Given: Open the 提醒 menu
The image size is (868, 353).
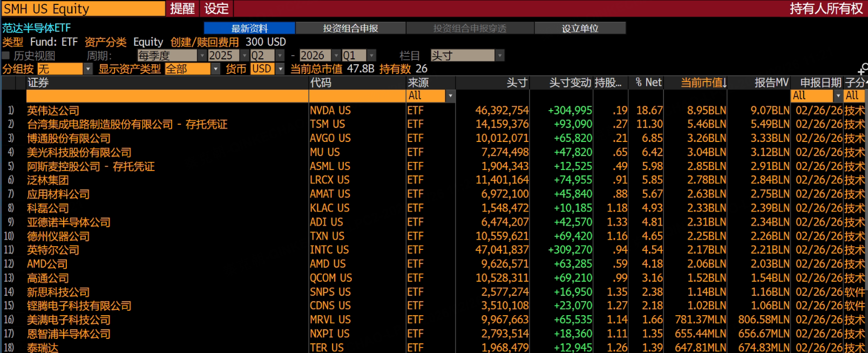Looking at the screenshot, I should pos(182,9).
